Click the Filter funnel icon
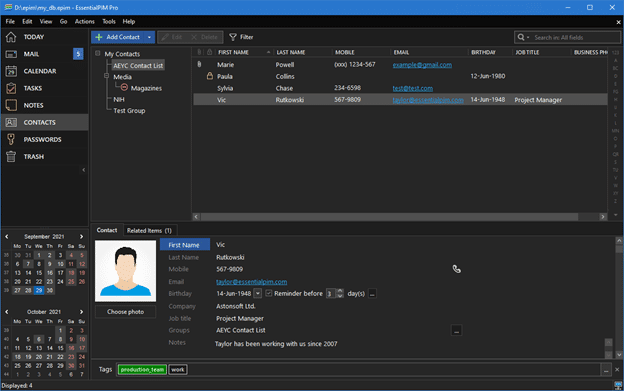Image resolution: width=624 pixels, height=391 pixels. pyautogui.click(x=233, y=37)
